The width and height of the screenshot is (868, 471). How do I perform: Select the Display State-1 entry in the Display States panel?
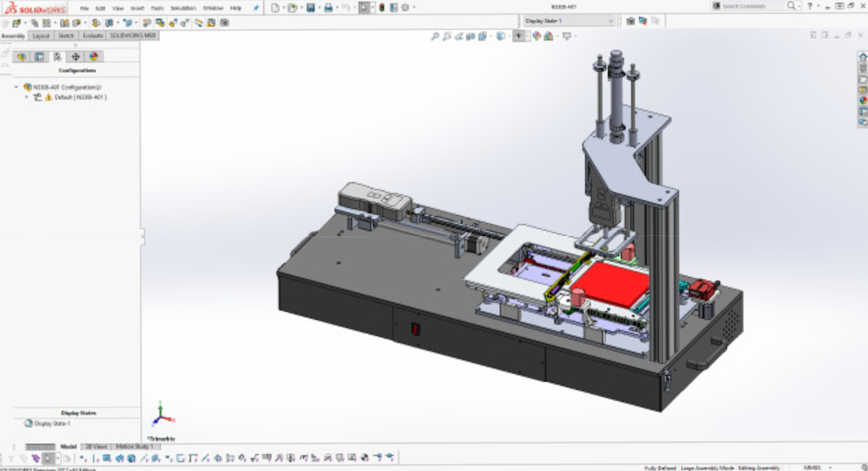47,424
